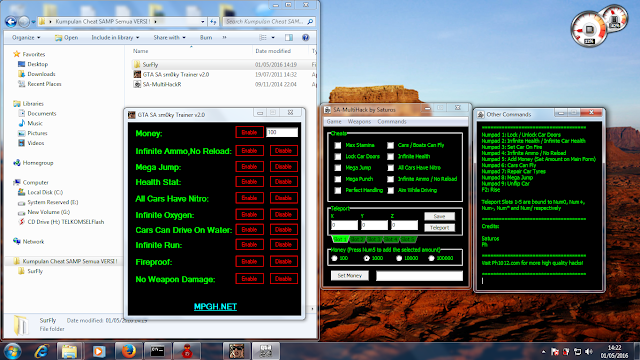Image resolution: width=640 pixels, height=360 pixels.
Task: Open the Commands menu
Action: tap(392, 122)
